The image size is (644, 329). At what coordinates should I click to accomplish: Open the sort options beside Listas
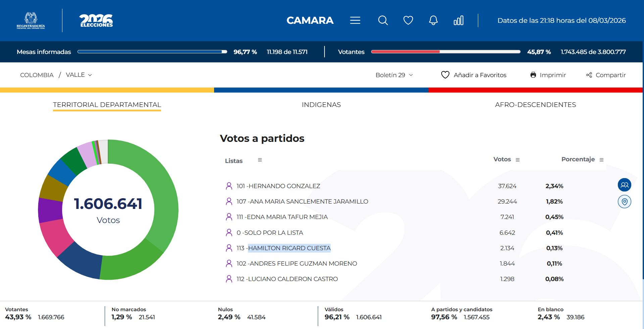[260, 160]
